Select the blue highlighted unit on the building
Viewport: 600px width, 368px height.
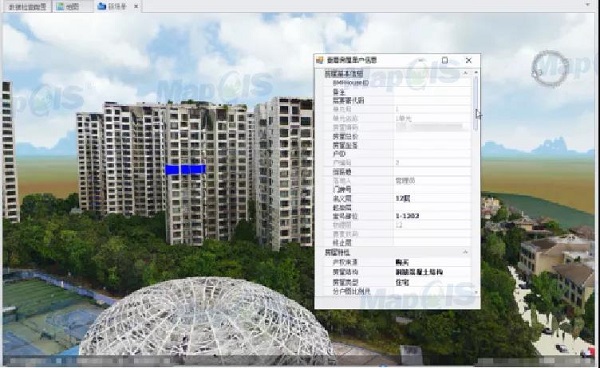coord(185,169)
